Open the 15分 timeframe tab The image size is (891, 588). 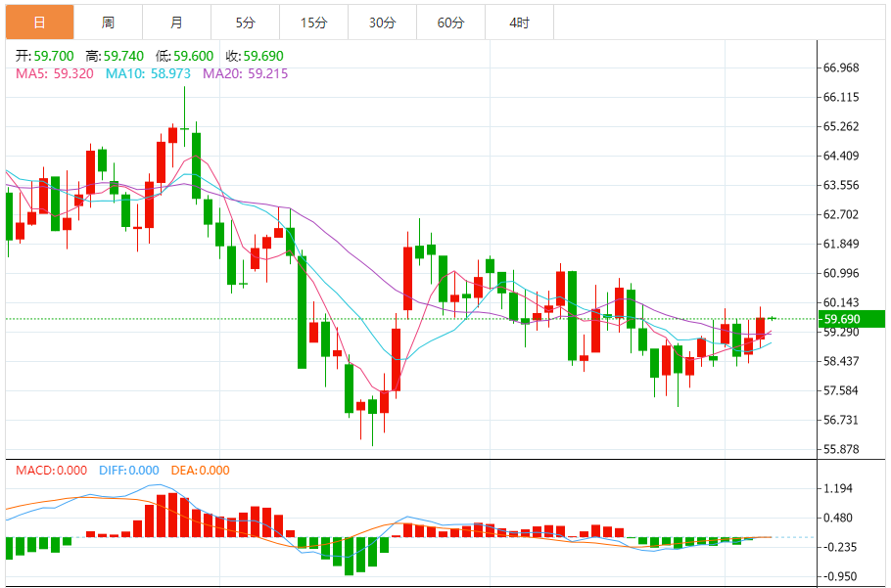[x=313, y=23]
